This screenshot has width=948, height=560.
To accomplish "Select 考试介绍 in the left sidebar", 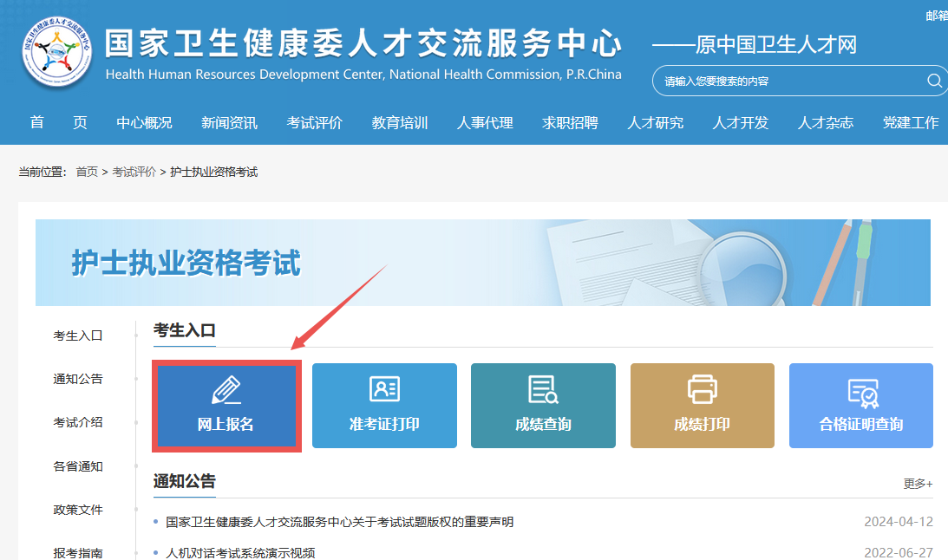I will click(78, 422).
